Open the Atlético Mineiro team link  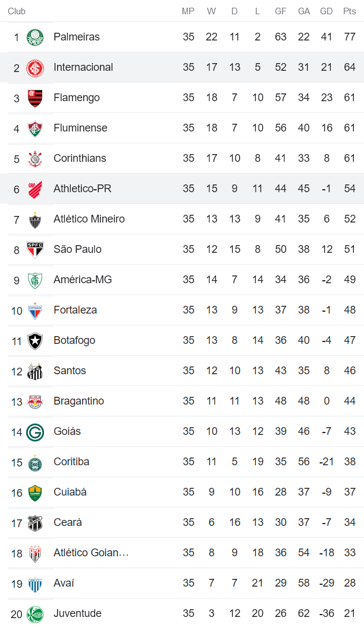point(89,219)
